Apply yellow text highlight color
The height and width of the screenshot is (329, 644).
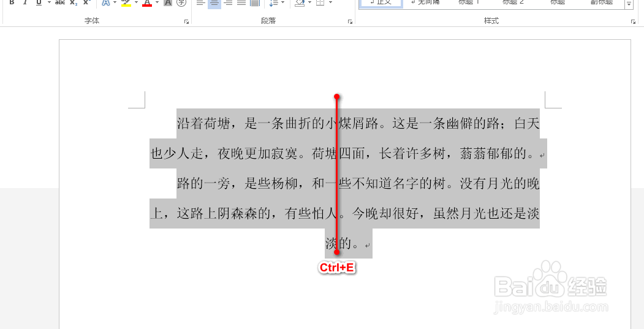coord(126,2)
